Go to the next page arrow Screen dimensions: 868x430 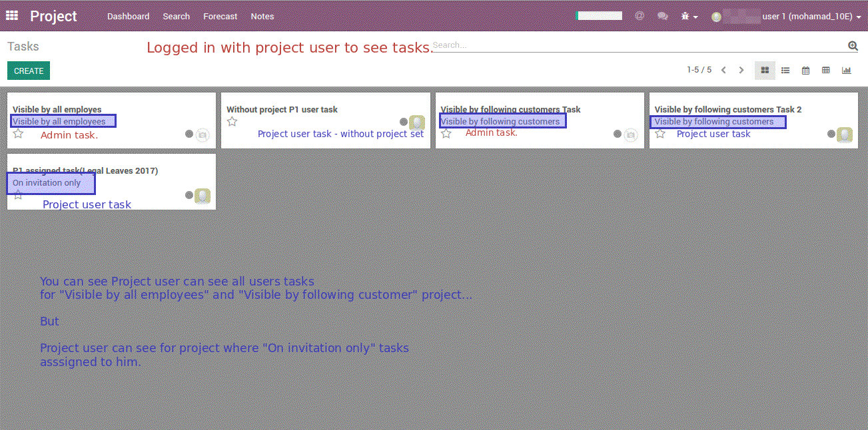[x=741, y=71]
